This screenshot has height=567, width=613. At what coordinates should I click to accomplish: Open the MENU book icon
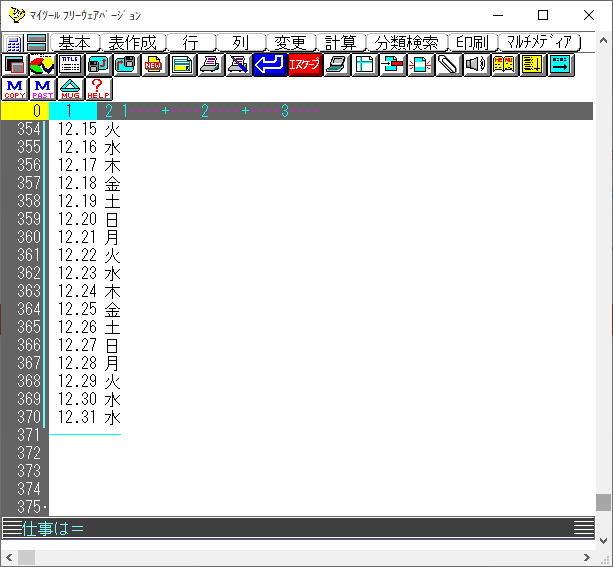(x=504, y=65)
